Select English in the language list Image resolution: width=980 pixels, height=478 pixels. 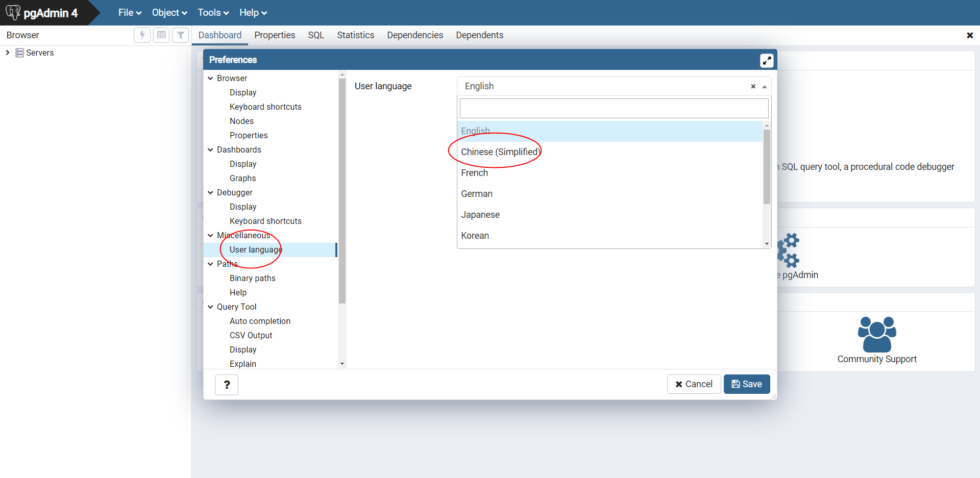[x=609, y=131]
